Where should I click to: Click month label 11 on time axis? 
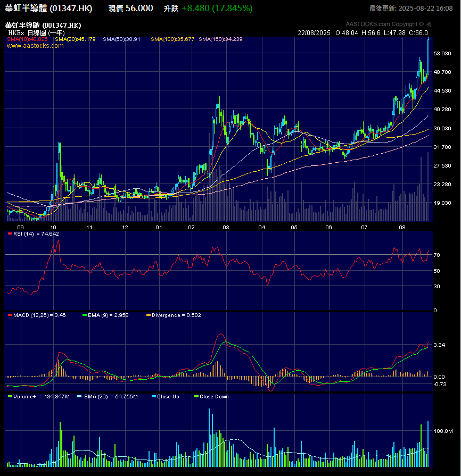click(x=89, y=228)
